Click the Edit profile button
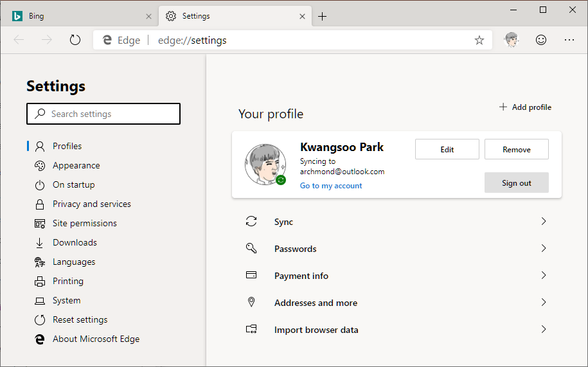588x367 pixels. [x=447, y=149]
